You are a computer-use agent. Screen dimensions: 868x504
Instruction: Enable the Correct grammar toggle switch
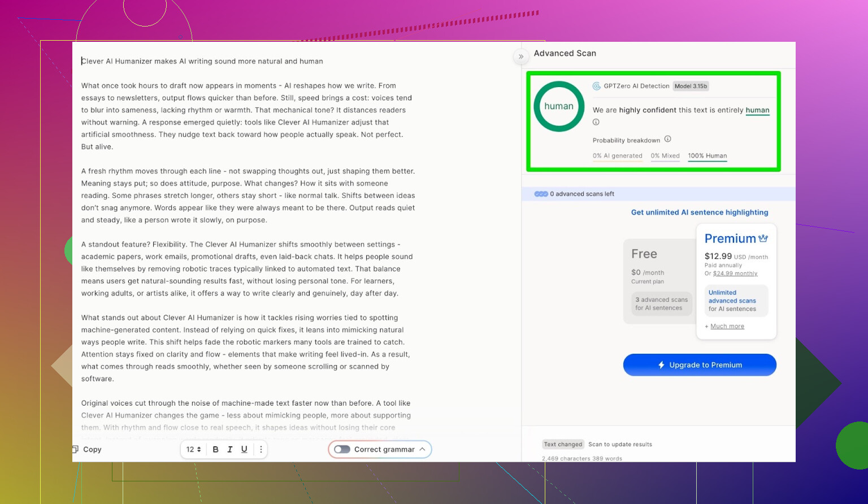[x=342, y=450]
